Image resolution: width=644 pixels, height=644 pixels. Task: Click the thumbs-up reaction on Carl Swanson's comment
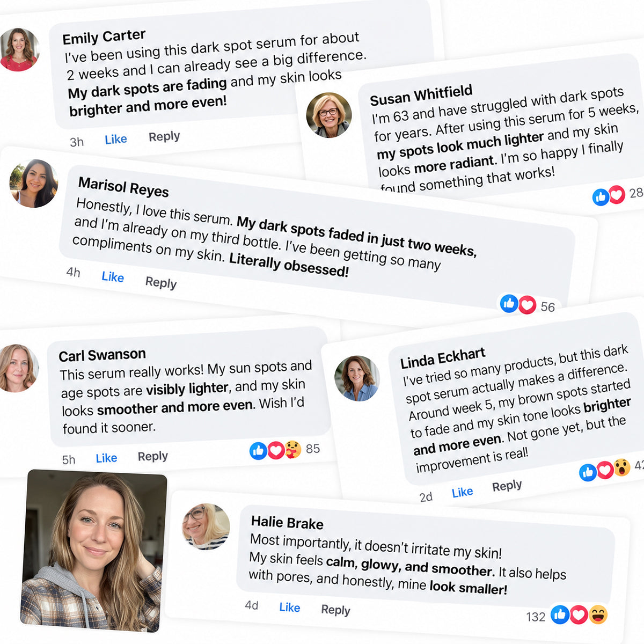[258, 451]
